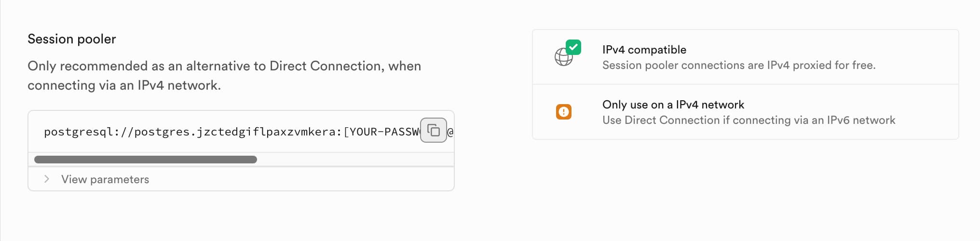Click the orange warning exclamation icon
980x241 pixels.
[563, 112]
